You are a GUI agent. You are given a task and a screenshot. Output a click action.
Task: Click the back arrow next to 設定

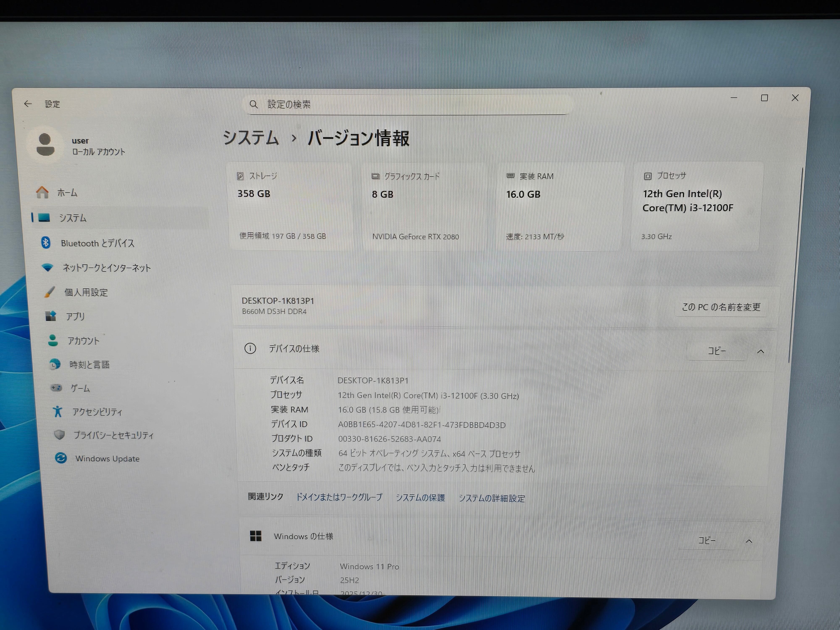tap(28, 104)
